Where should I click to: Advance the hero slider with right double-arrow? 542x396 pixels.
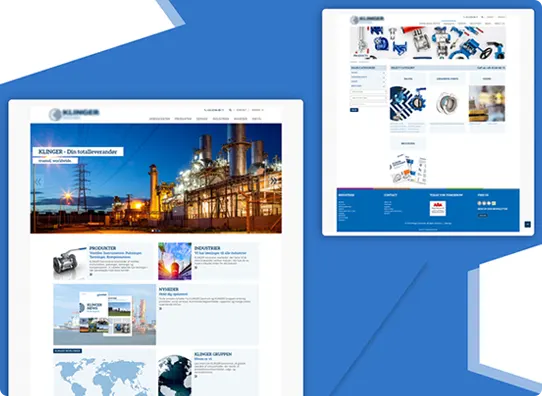click(x=273, y=180)
